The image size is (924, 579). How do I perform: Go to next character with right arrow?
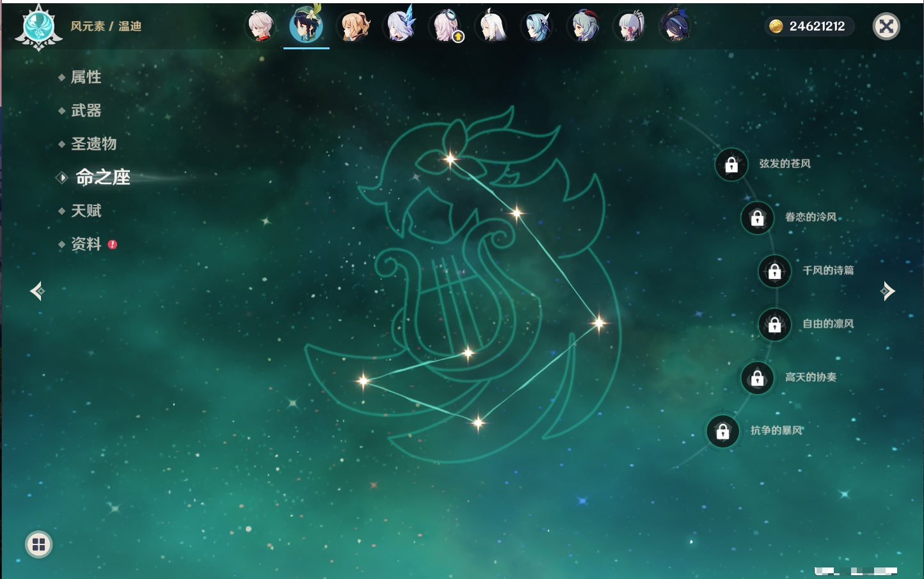click(888, 291)
